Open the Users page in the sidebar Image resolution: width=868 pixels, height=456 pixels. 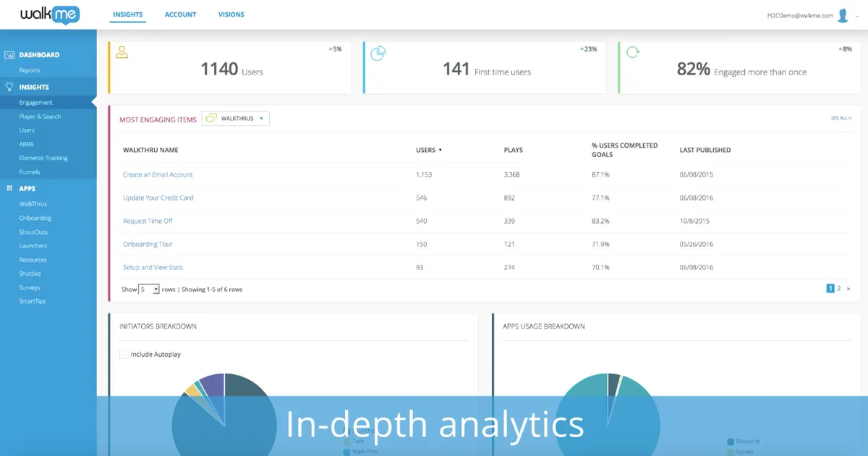pos(27,130)
